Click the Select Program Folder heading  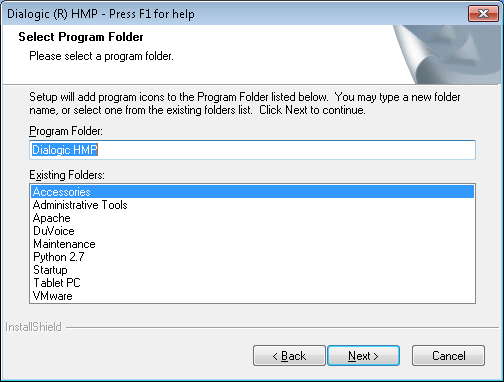(x=81, y=37)
